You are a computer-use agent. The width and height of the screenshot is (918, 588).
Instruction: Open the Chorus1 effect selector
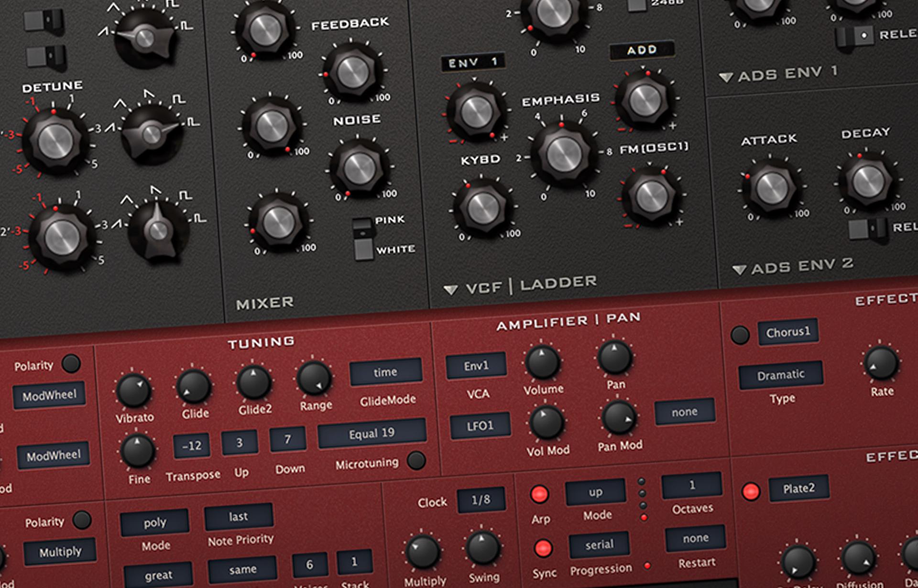click(788, 332)
